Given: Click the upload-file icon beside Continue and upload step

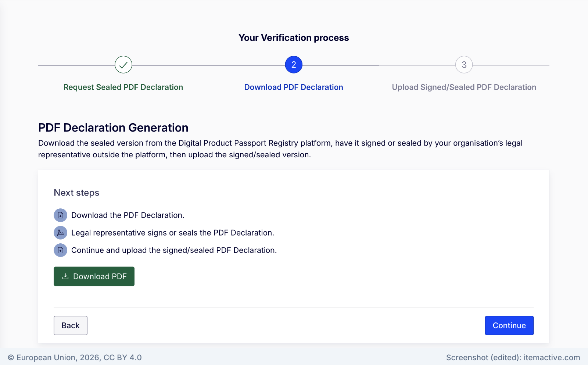Looking at the screenshot, I should coord(61,250).
